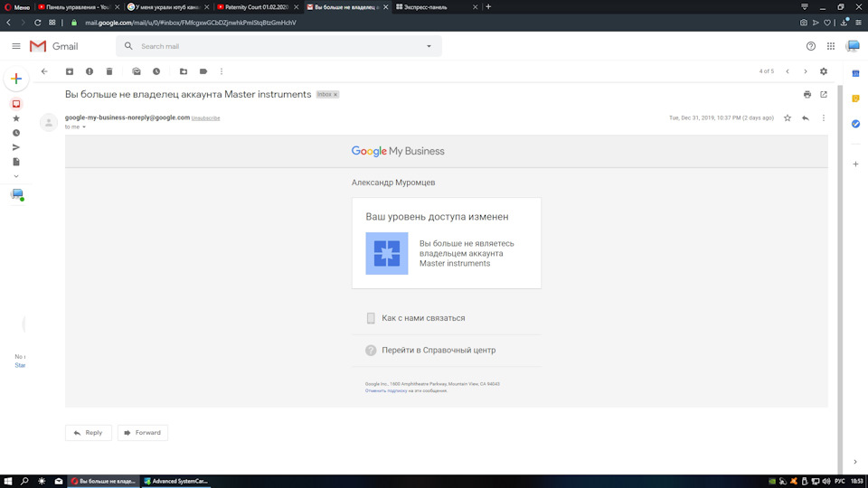
Task: Open Advanced SystemCare taskbar item
Action: (176, 482)
